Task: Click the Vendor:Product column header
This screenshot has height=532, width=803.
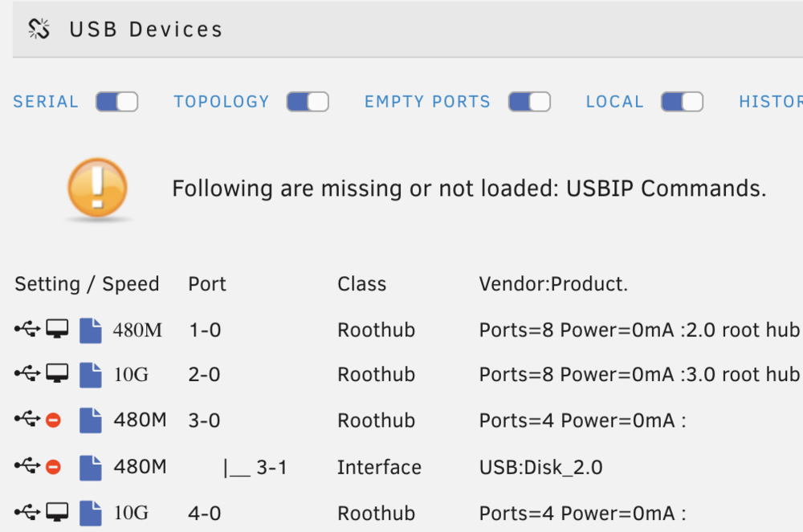Action: click(553, 284)
